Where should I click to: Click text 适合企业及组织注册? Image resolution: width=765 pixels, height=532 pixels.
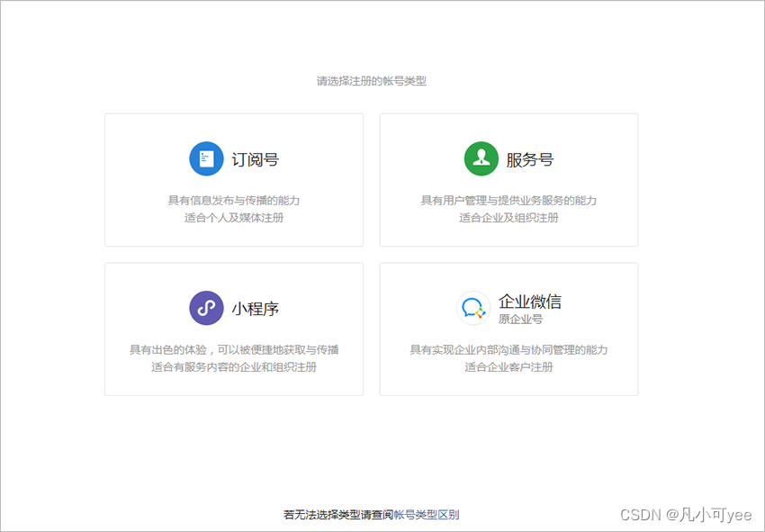[508, 218]
